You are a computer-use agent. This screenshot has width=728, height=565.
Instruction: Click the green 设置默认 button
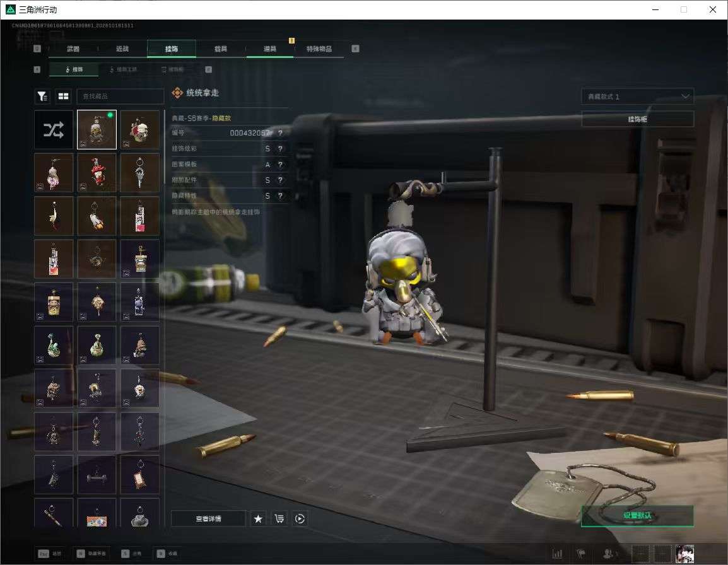637,515
